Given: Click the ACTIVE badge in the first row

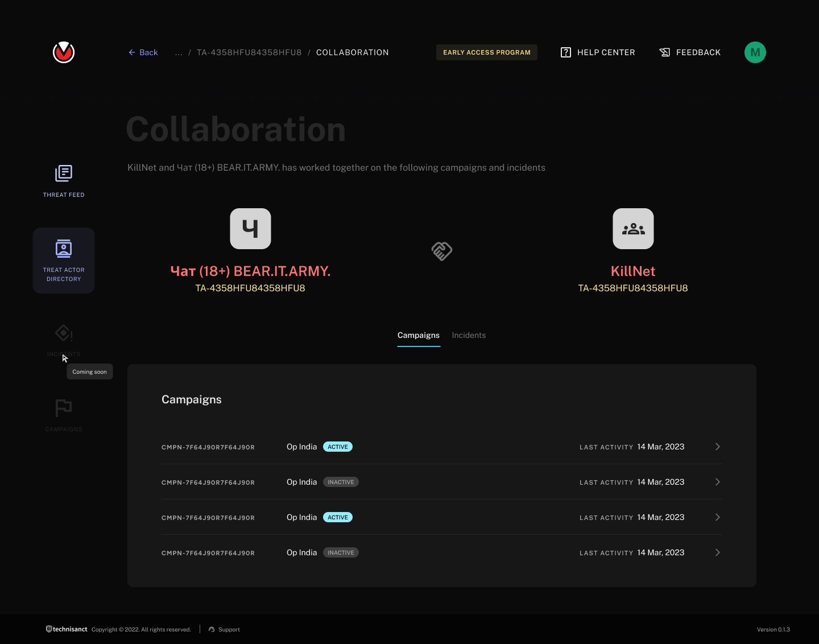Looking at the screenshot, I should [x=338, y=447].
